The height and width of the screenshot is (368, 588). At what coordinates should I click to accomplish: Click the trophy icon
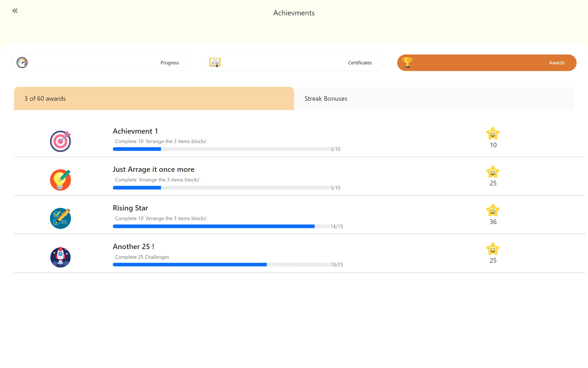tap(407, 63)
